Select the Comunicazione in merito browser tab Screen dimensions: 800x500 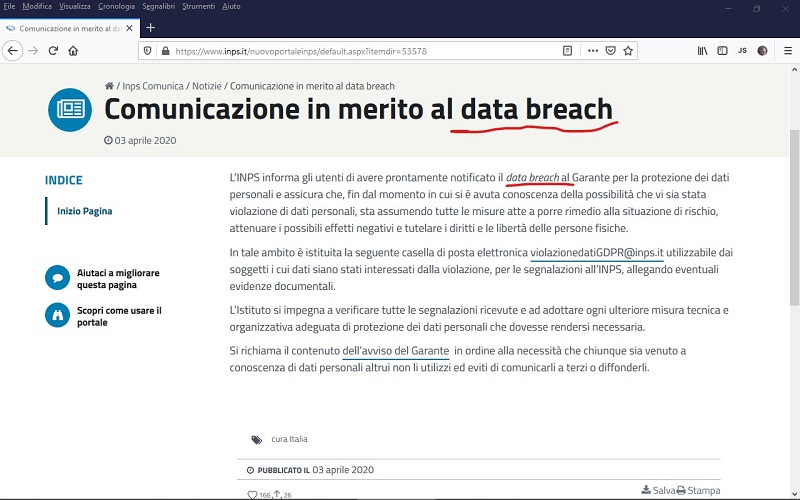click(70, 29)
